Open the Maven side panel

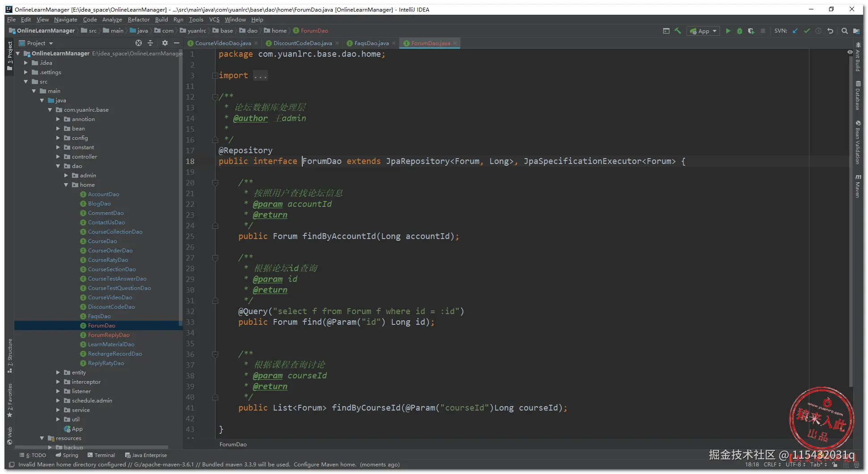click(858, 186)
